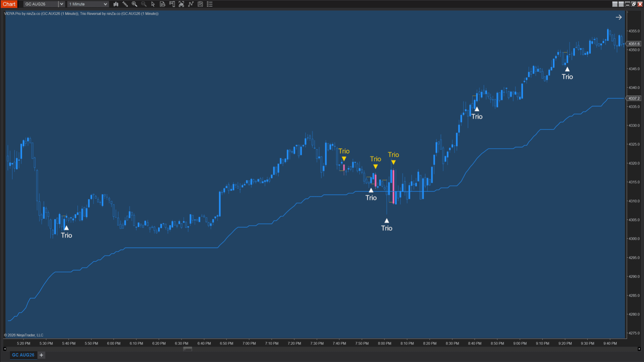Open the data series window icon

tap(181, 4)
